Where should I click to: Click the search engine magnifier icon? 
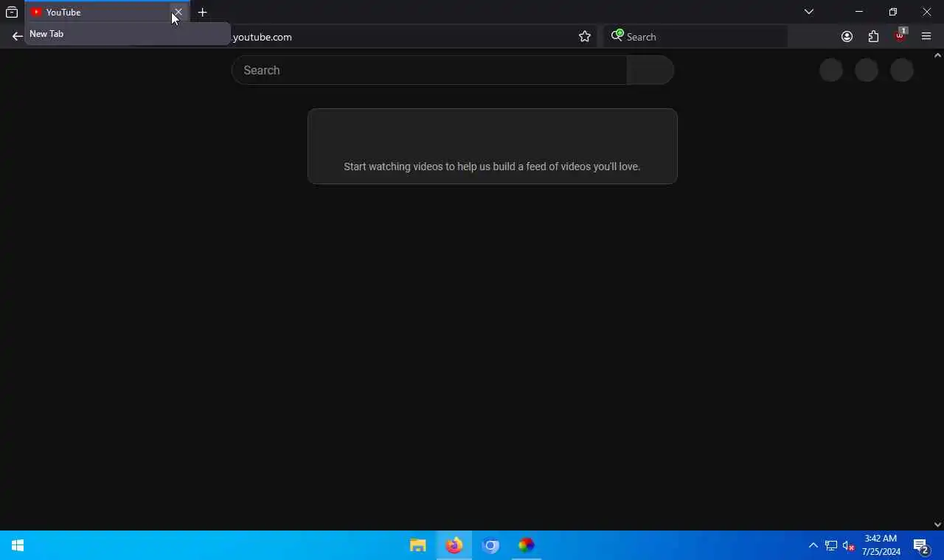click(x=617, y=35)
